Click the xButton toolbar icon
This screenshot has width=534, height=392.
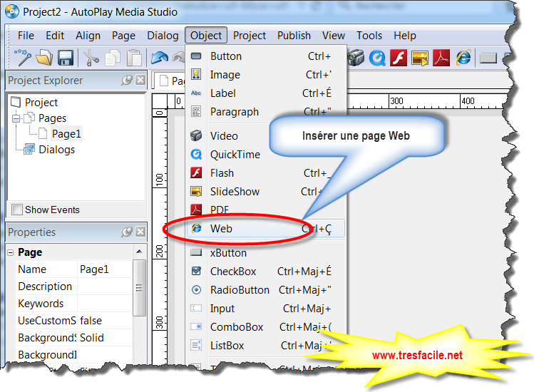488,58
